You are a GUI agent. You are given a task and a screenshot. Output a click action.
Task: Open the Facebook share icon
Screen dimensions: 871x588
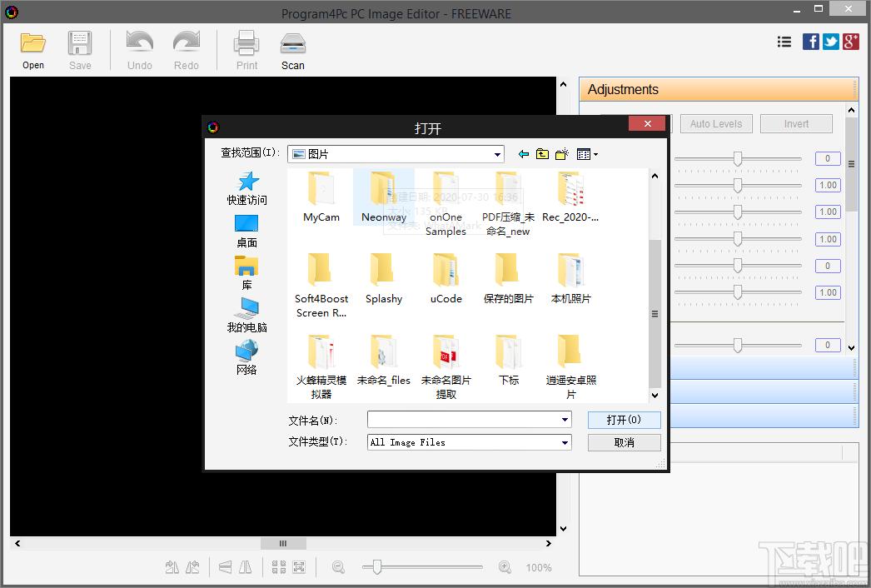click(810, 42)
